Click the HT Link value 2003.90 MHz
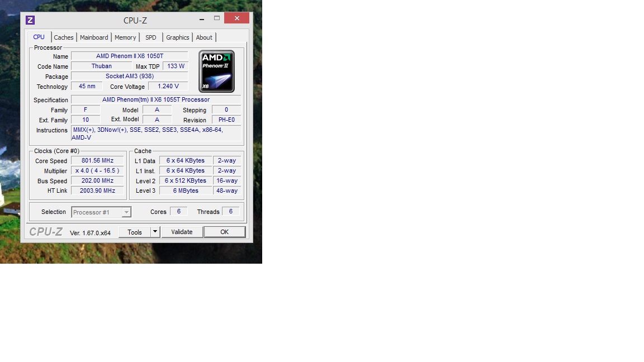 [x=97, y=190]
